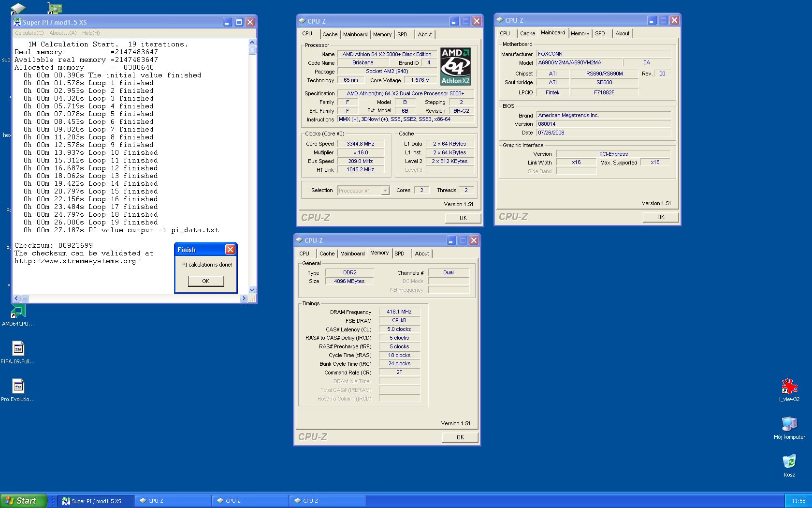Select Memory tab in the Mainboard CPU-Z window
This screenshot has height=508, width=812.
[x=580, y=33]
